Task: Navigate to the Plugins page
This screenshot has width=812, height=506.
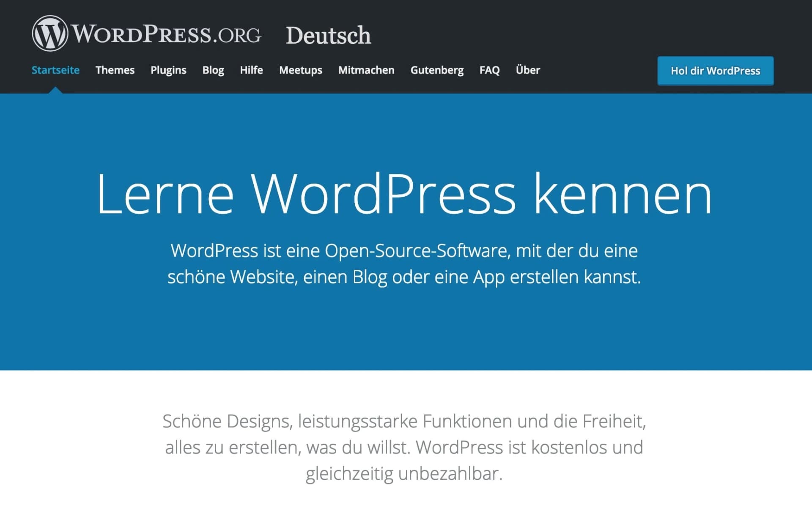Action: point(168,70)
